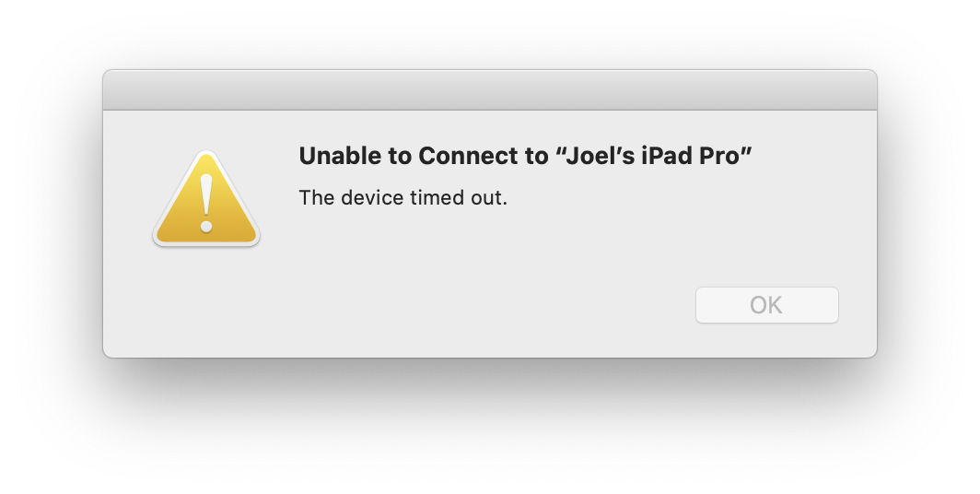Click the word "Pro" in the heading
This screenshot has width=980, height=494.
(718, 156)
